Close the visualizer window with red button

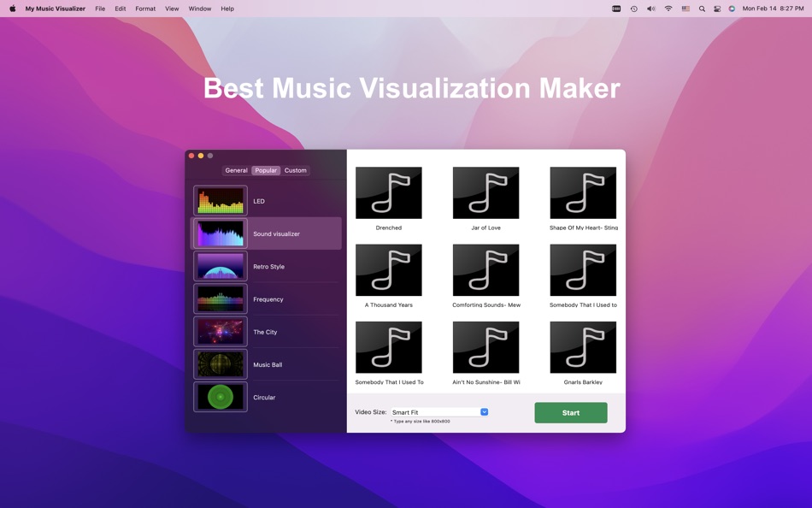191,156
